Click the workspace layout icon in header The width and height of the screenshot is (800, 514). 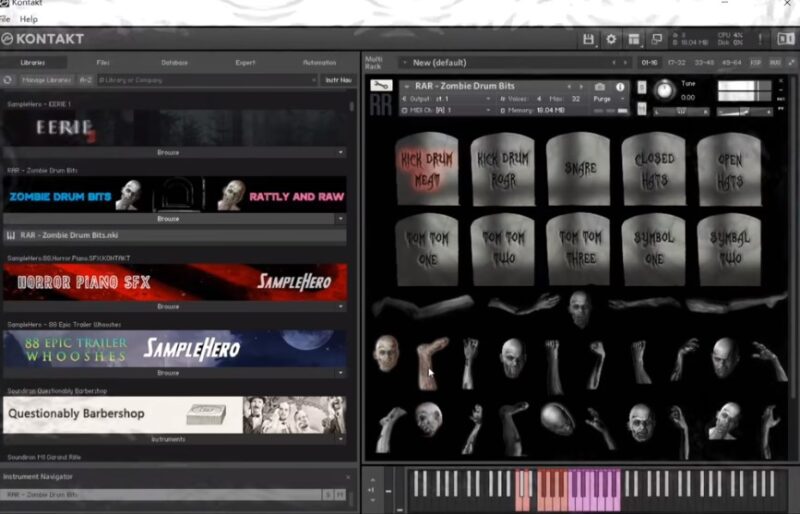click(x=634, y=39)
